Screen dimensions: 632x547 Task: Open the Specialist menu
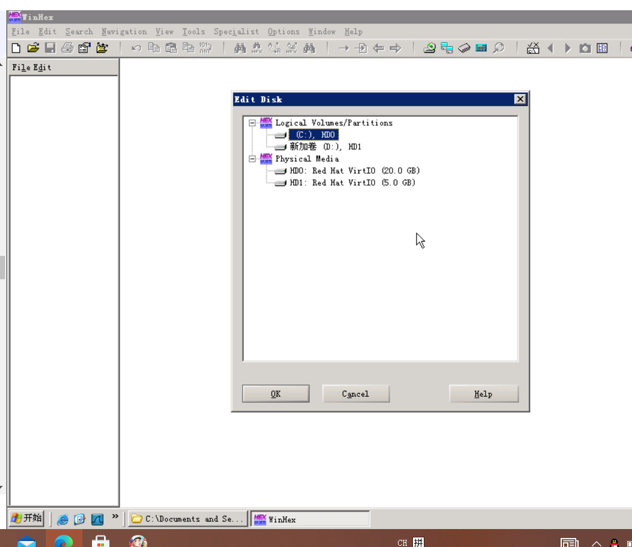[236, 31]
